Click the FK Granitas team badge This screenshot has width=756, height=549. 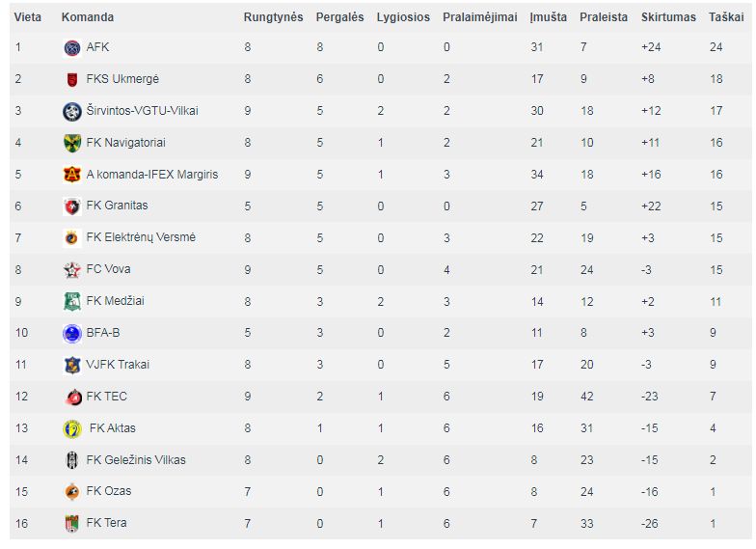[71, 206]
